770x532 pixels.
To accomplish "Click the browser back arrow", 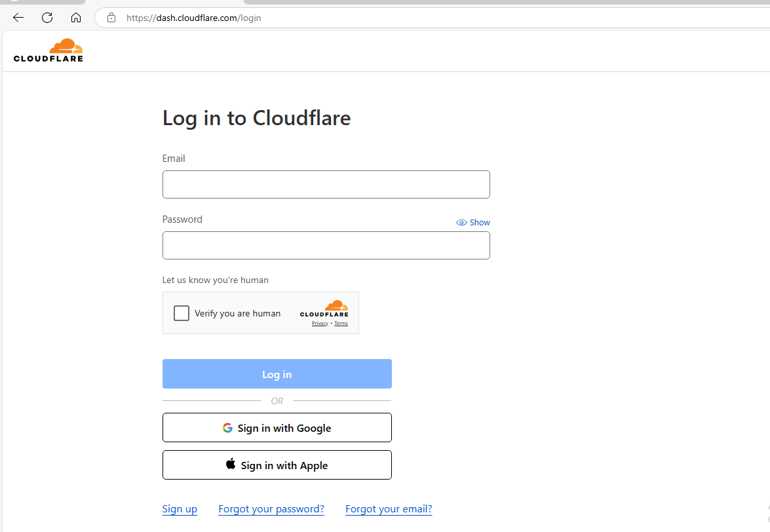I will (x=18, y=18).
